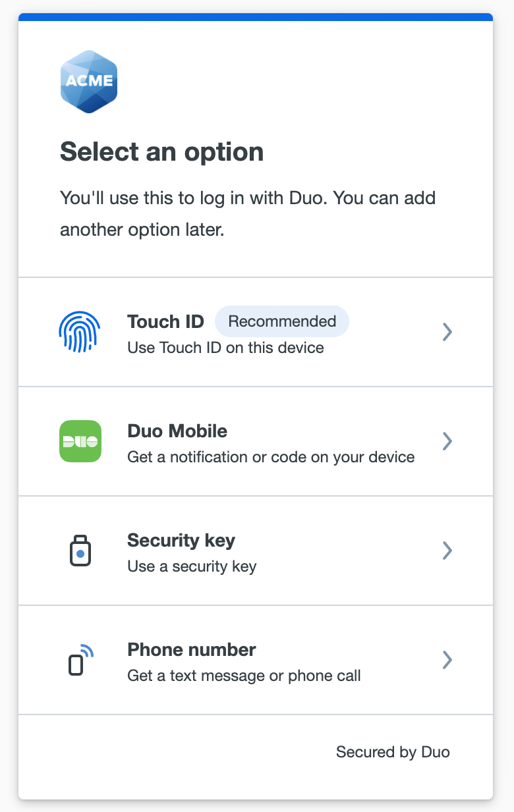Click Get a text message or phone call
Viewport: 514px width, 812px height.
243,676
